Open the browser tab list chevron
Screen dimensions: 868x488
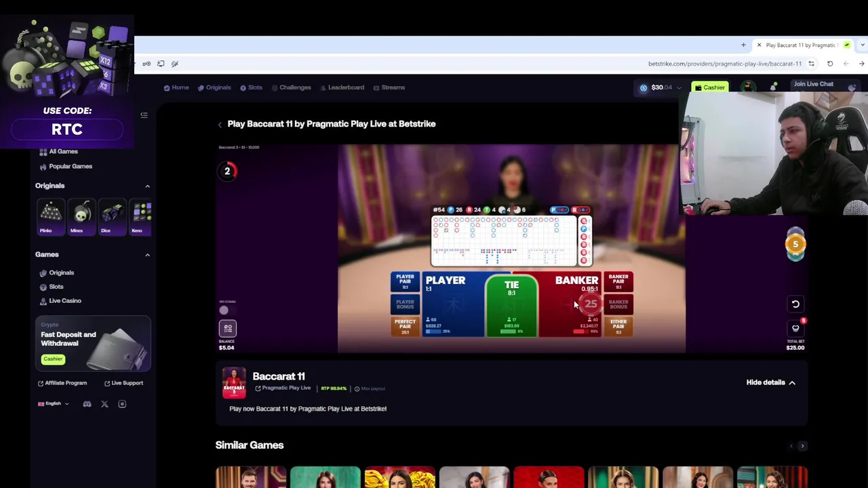pos(862,45)
